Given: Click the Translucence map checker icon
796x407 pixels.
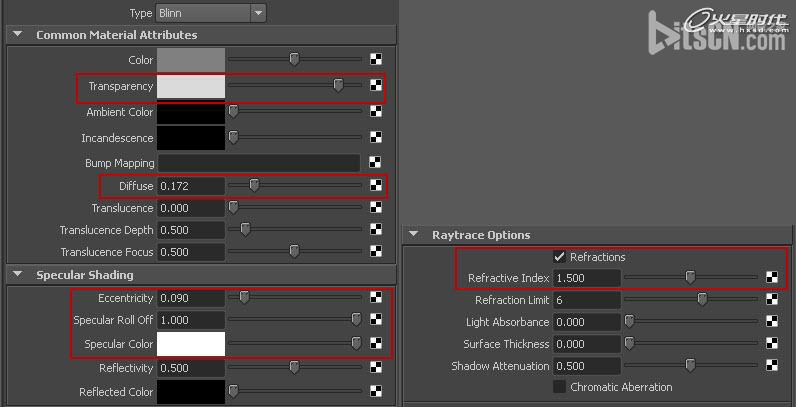Looking at the screenshot, I should click(x=376, y=207).
